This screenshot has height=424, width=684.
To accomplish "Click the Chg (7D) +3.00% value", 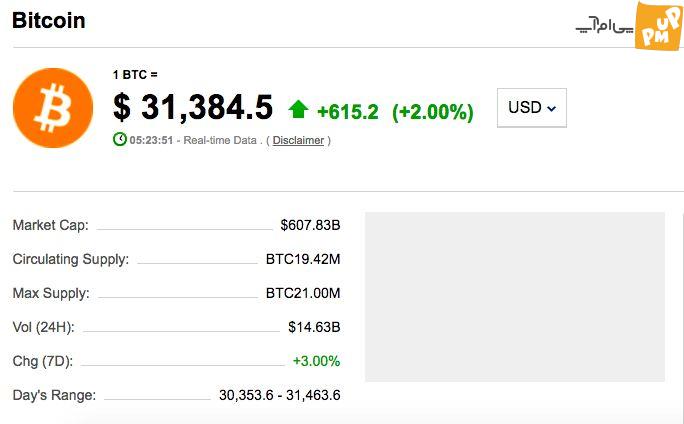I will 316,361.
